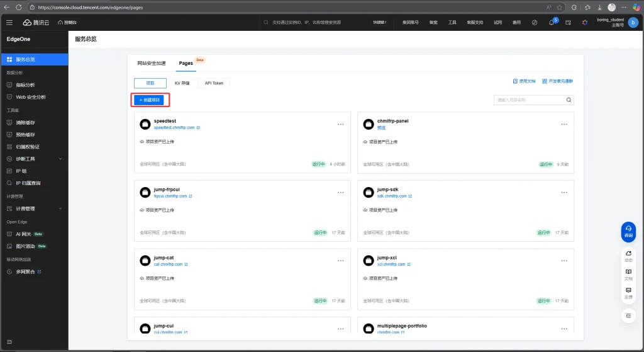Click the 文档 book floating icon
Image resolution: width=644 pixels, height=352 pixels.
(628, 275)
